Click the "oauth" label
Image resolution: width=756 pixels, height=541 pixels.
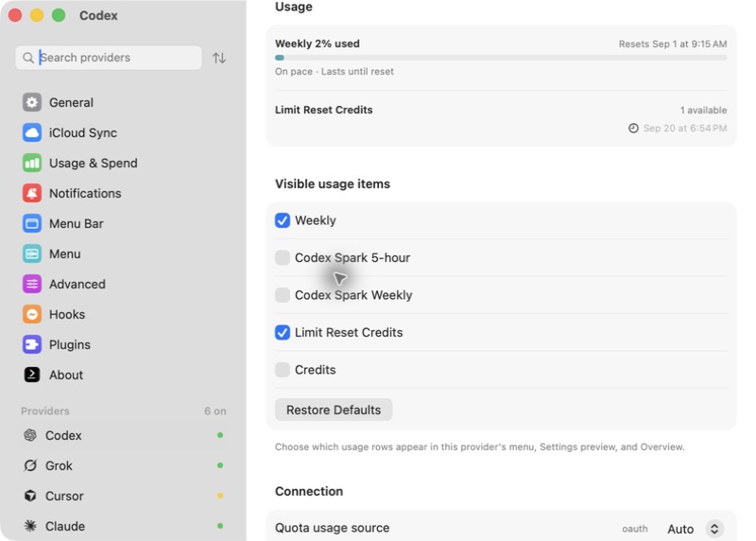[x=634, y=529]
